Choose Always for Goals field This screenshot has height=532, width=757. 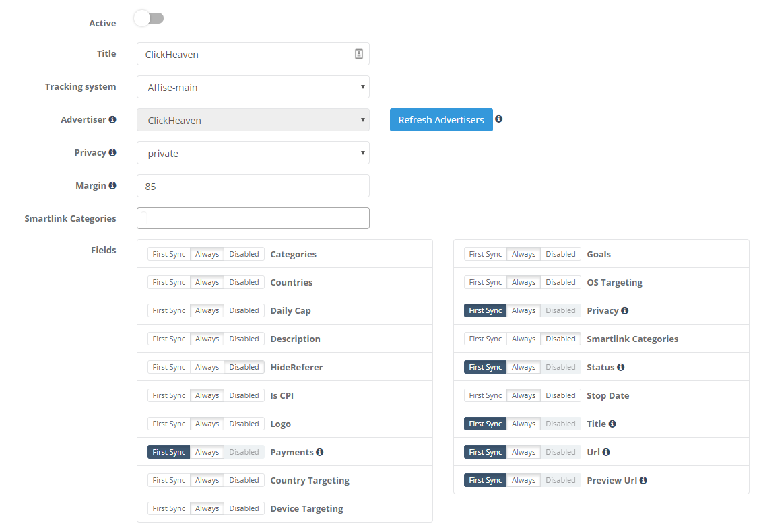point(523,254)
